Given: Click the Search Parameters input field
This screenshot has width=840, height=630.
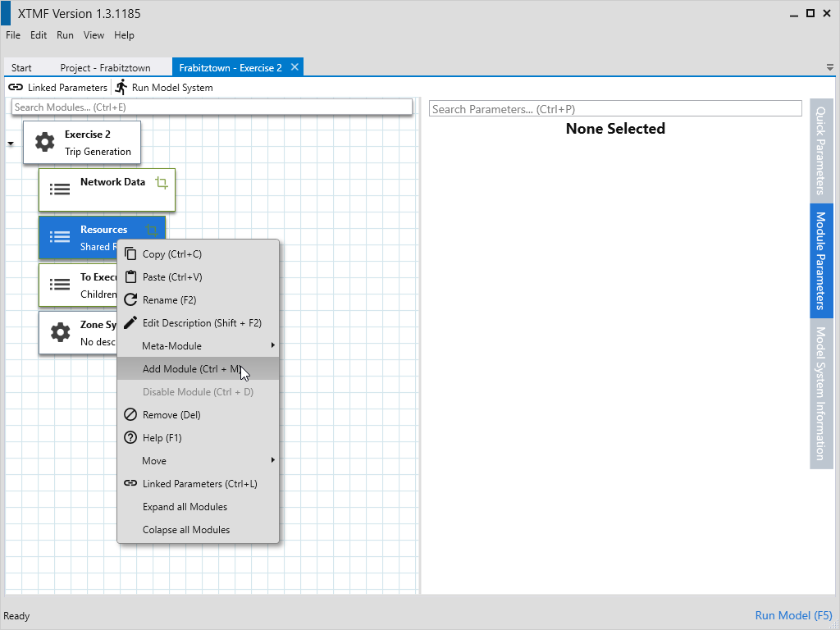Looking at the screenshot, I should point(614,109).
